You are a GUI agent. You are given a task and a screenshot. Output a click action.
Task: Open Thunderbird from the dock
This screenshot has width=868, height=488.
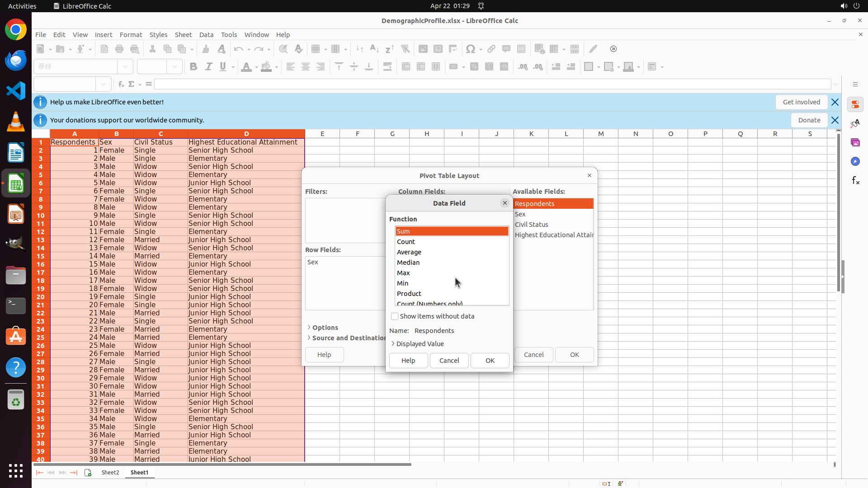pyautogui.click(x=16, y=60)
